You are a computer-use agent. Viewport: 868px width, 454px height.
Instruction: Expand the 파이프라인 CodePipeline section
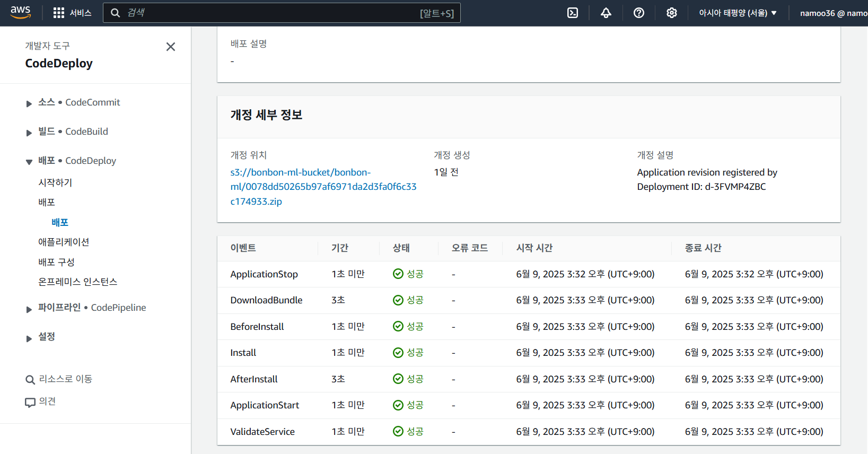(29, 309)
